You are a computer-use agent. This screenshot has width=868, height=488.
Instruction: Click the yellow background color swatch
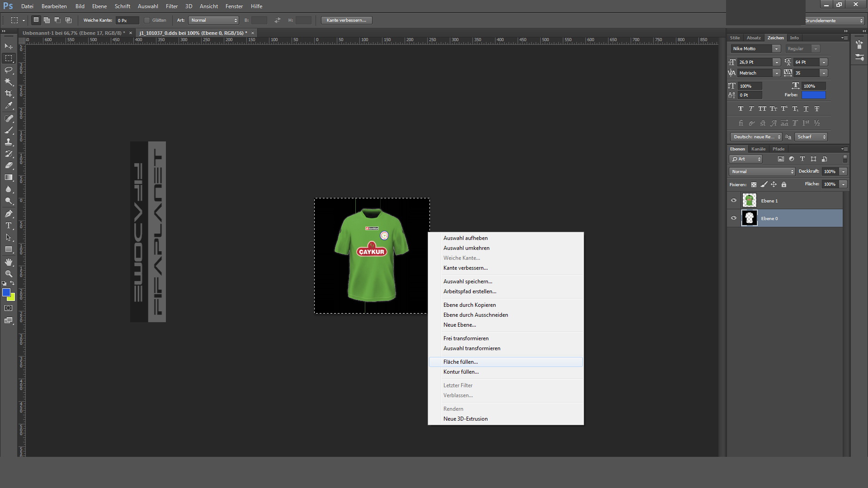(12, 298)
